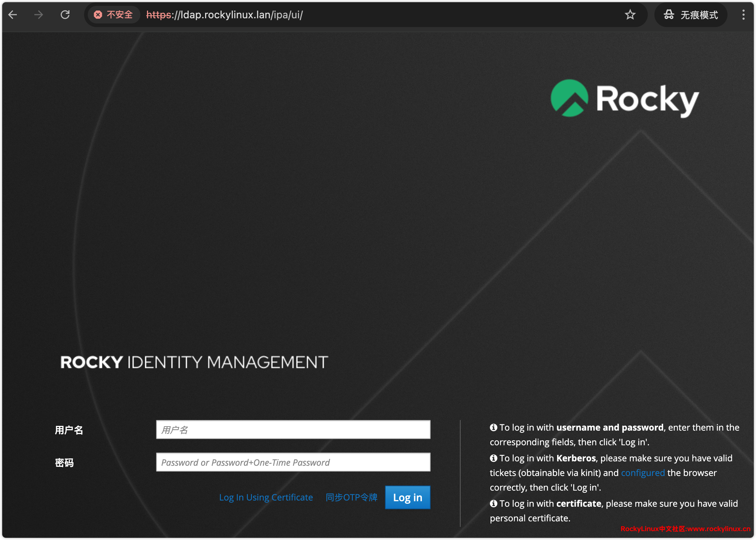The width and height of the screenshot is (756, 540).
Task: Focus the 用户名 username input field
Action: click(293, 430)
